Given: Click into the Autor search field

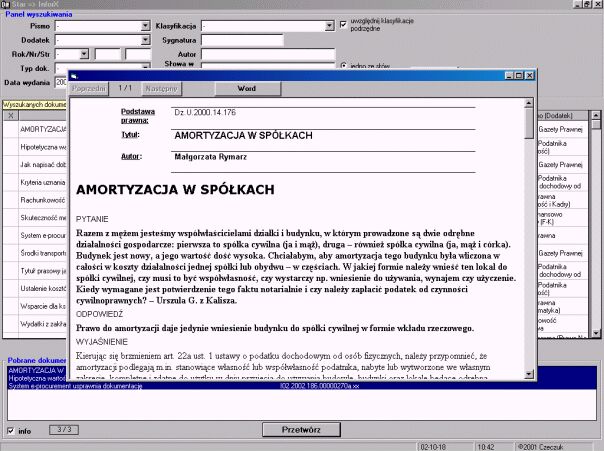Looking at the screenshot, I should tap(268, 54).
